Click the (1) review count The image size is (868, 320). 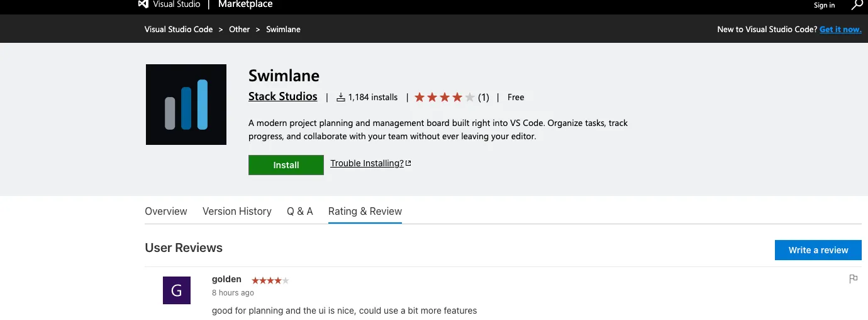tap(483, 97)
